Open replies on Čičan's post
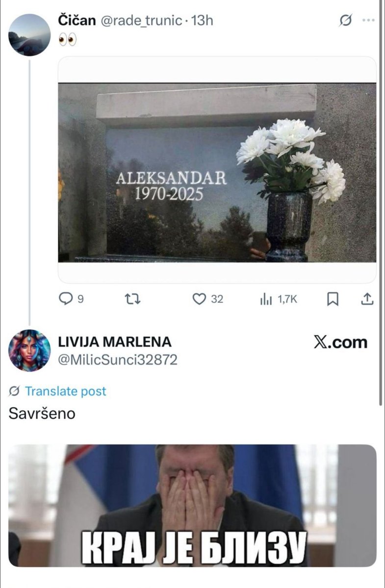The width and height of the screenshot is (385, 588). tap(71, 299)
